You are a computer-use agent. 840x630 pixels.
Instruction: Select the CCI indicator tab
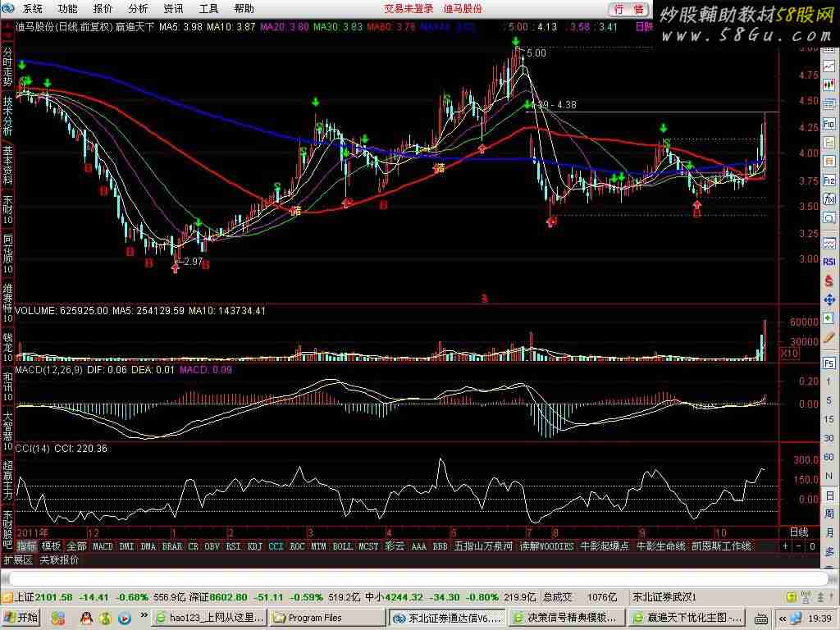click(x=276, y=546)
